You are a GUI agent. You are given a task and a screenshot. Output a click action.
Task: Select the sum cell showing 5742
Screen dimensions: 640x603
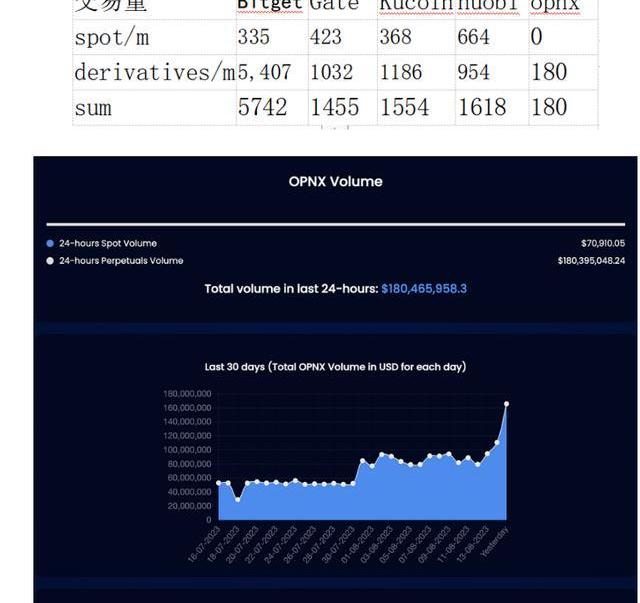[x=262, y=107]
